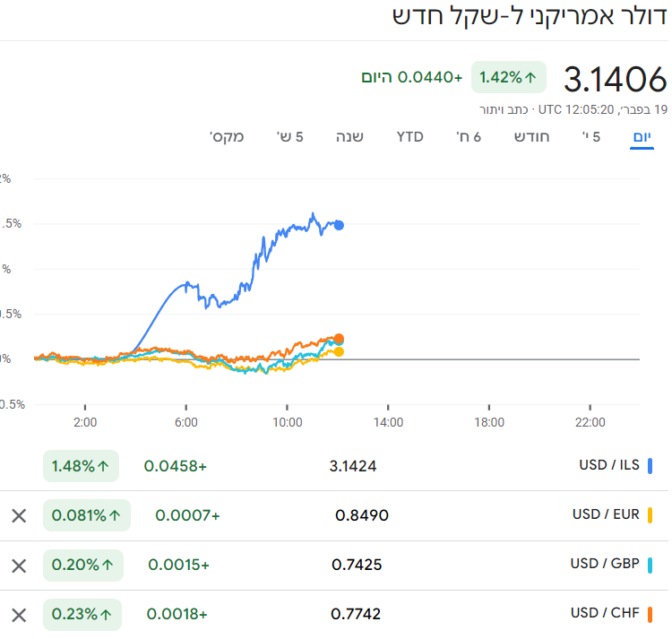Image resolution: width=672 pixels, height=639 pixels.
Task: Click the USD / ILS pair row label
Action: tap(609, 465)
